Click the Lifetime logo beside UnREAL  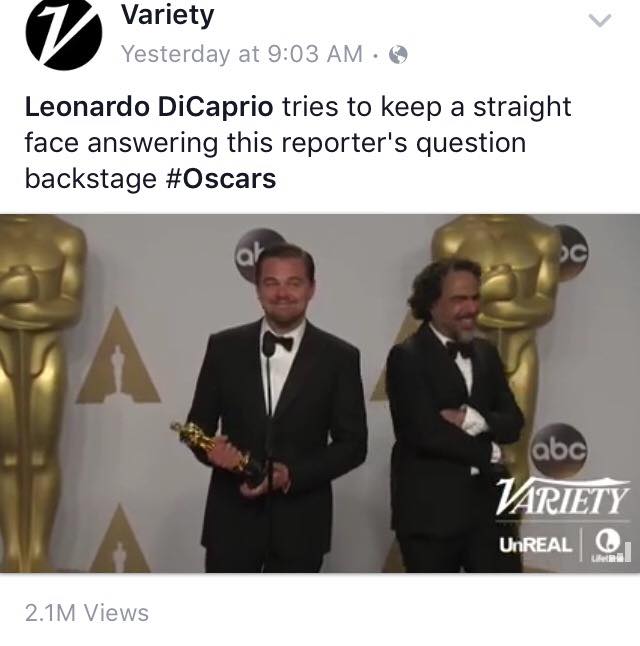[609, 545]
